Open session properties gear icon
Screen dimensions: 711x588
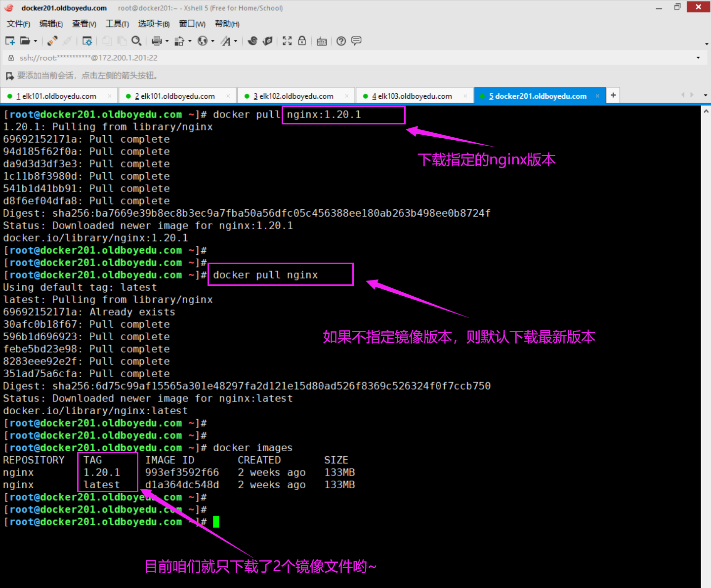[x=87, y=41]
